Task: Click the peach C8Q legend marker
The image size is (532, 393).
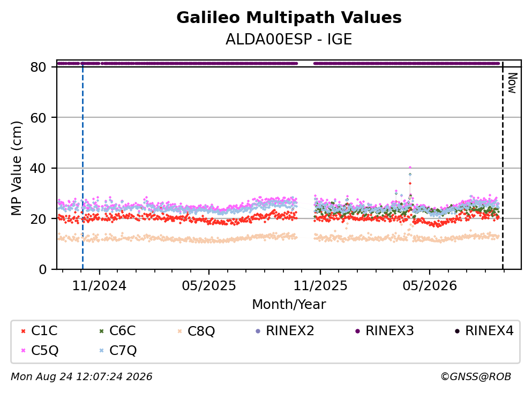Action: [180, 331]
